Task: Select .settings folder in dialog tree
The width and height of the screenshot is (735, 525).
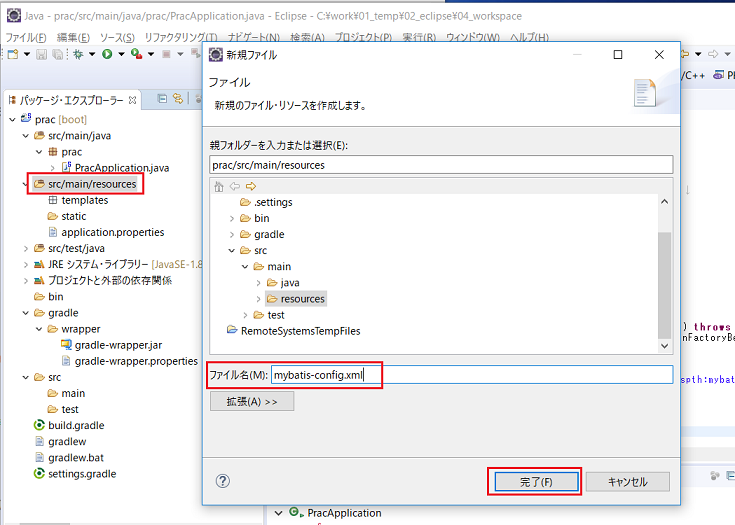Action: 273,202
